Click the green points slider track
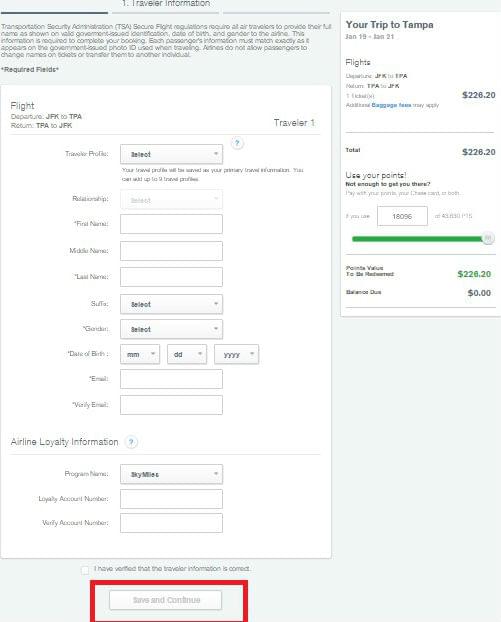Image resolution: width=501 pixels, height=622 pixels. click(417, 239)
